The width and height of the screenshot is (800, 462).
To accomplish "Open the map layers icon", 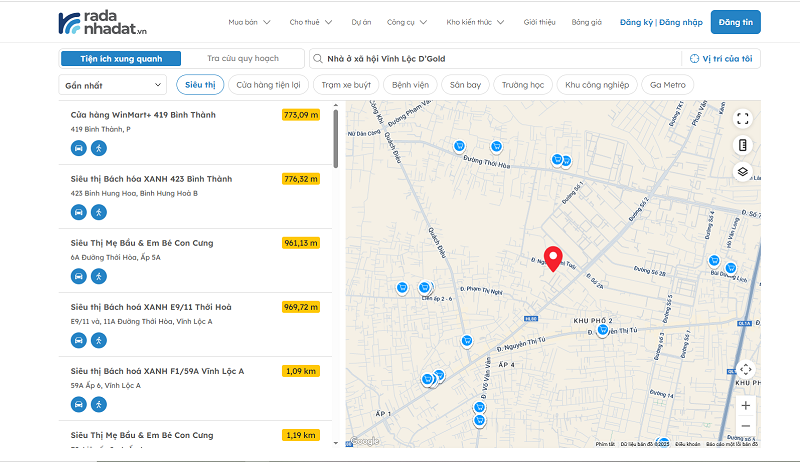I will [743, 172].
